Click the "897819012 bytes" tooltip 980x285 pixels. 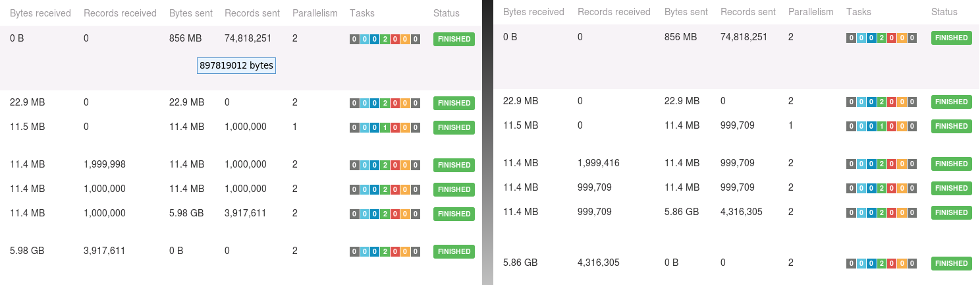236,66
